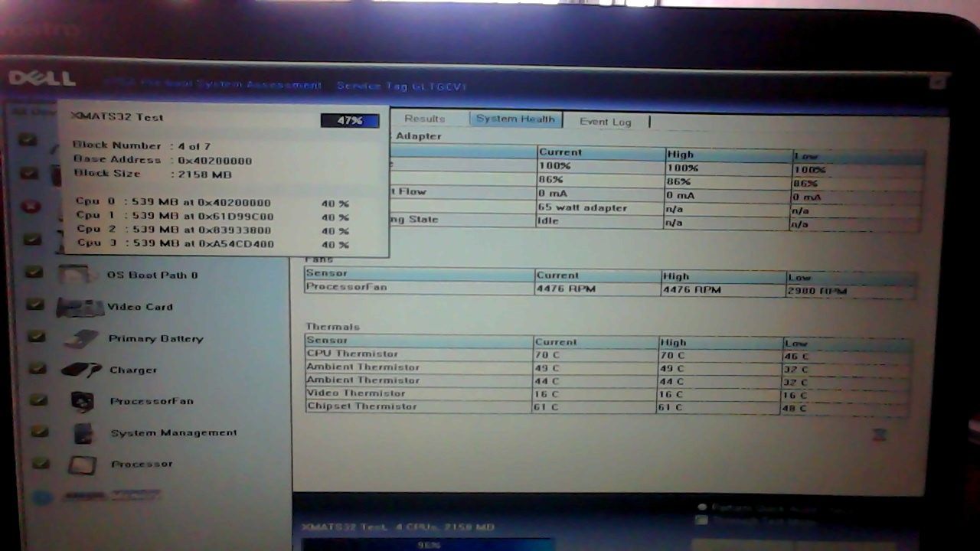Viewport: 980px width, 551px height.
Task: Click the 47% progress bar in XMATS32 dialog
Action: (x=349, y=120)
